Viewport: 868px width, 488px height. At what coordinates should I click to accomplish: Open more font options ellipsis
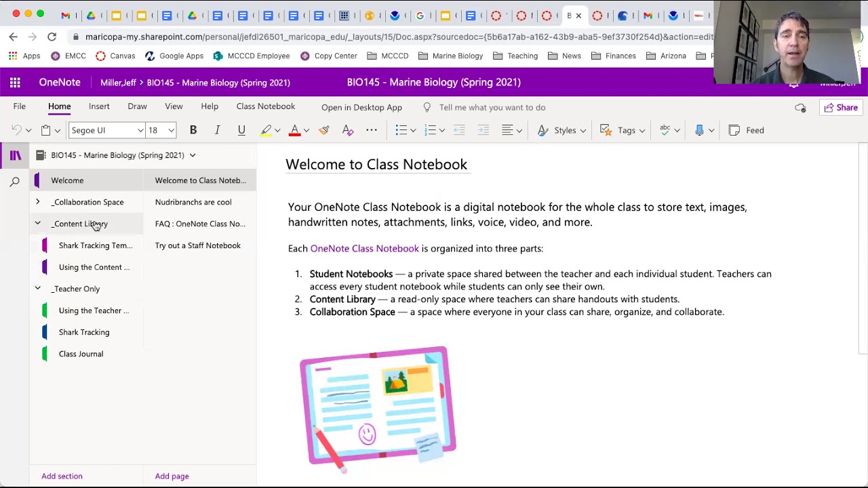(372, 130)
